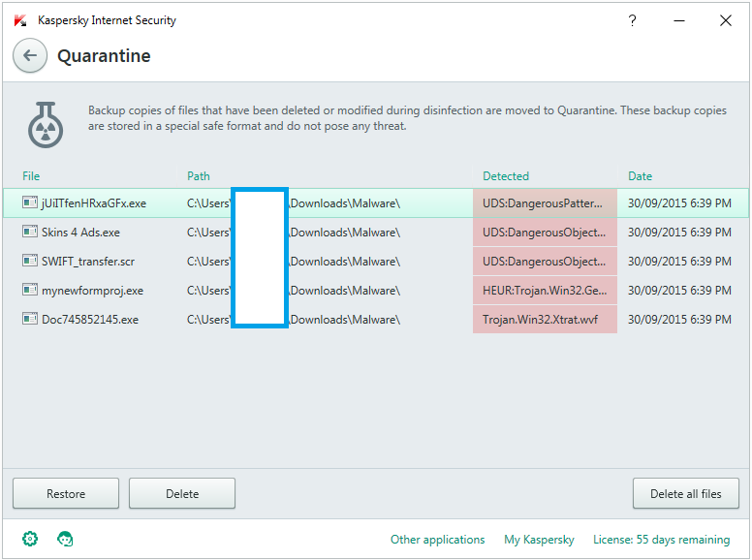Click License: 55 days remaining link
This screenshot has width=752, height=560.
pos(661,540)
